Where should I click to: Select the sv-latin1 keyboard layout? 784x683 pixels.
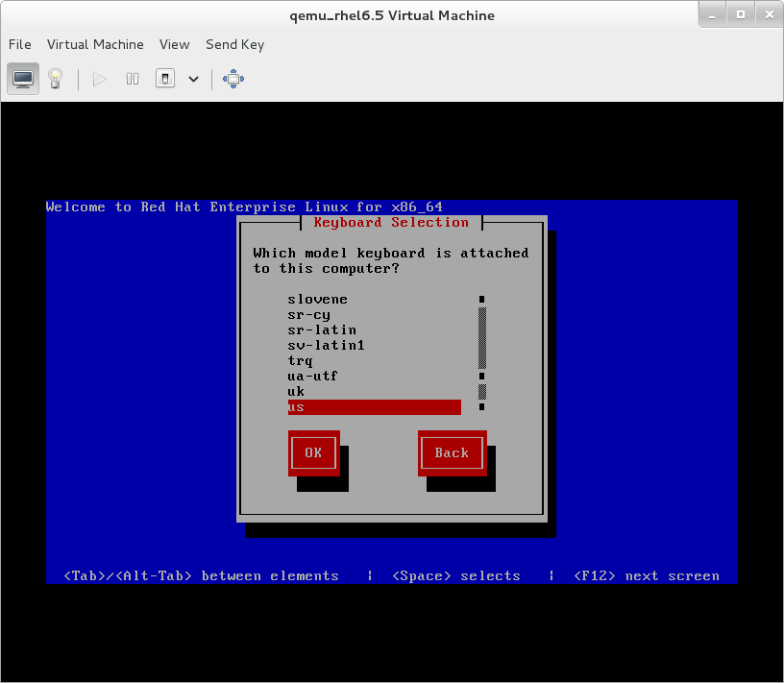pos(375,346)
